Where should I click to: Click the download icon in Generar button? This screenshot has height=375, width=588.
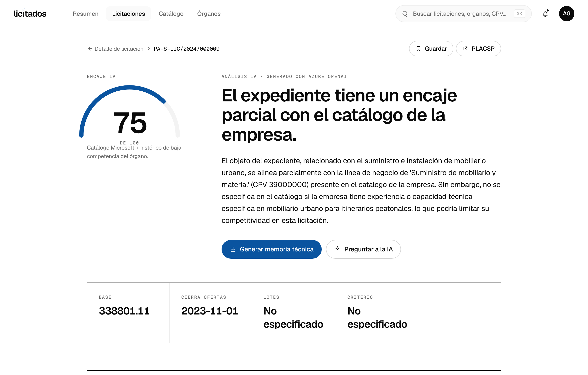233,249
